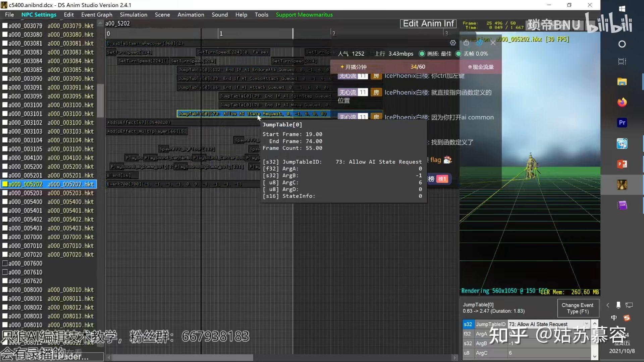Close the live stream overlay panel
This screenshot has width=644, height=362.
click(x=493, y=43)
